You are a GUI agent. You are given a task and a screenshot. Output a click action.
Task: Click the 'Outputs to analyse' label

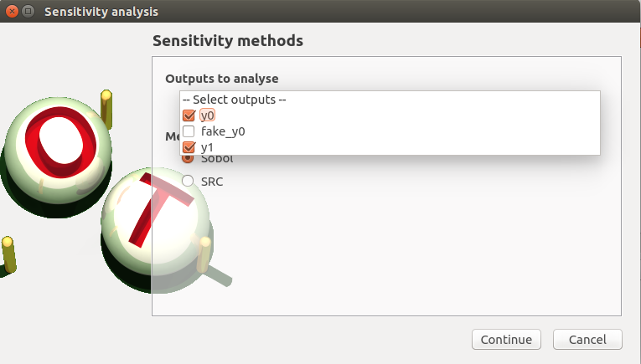(x=221, y=79)
